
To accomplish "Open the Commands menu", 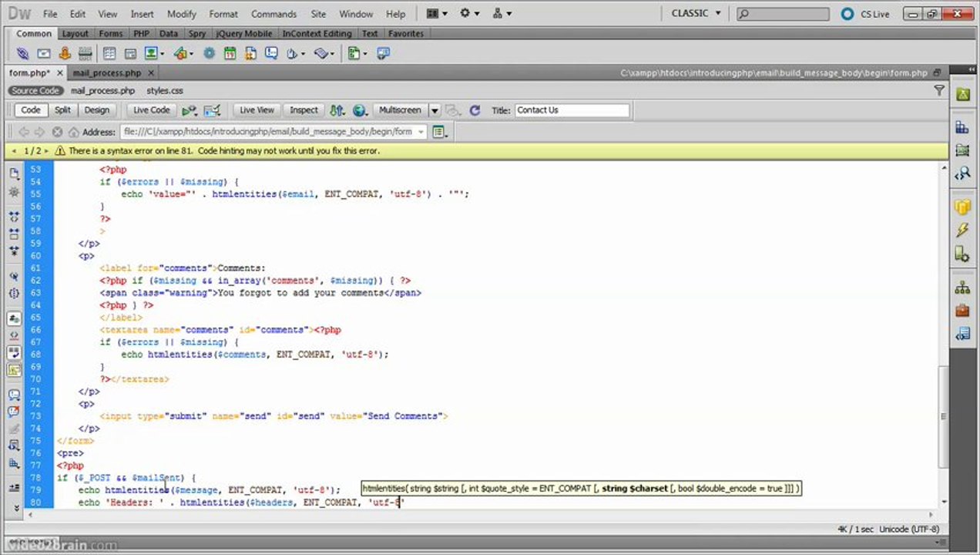I will [x=274, y=14].
